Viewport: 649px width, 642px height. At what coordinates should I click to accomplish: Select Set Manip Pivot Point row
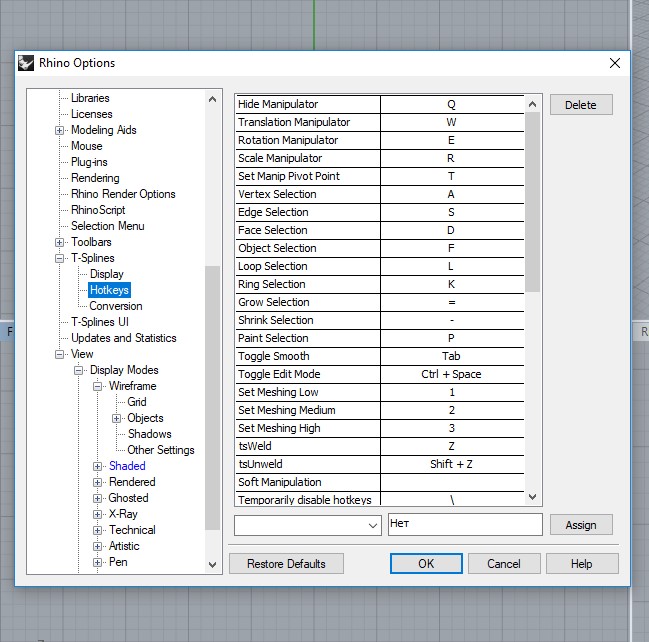[380, 176]
